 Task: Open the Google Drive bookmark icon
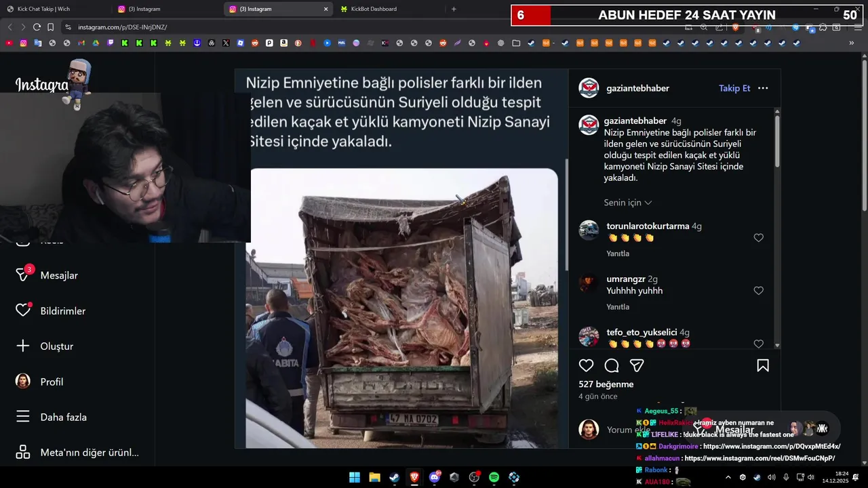(96, 43)
